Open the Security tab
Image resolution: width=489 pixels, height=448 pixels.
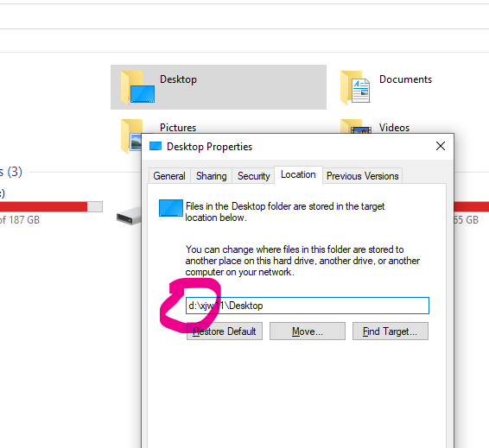(x=253, y=176)
